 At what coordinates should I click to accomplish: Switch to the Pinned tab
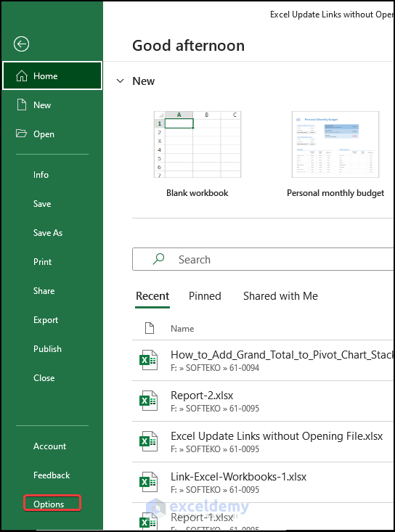tap(205, 296)
